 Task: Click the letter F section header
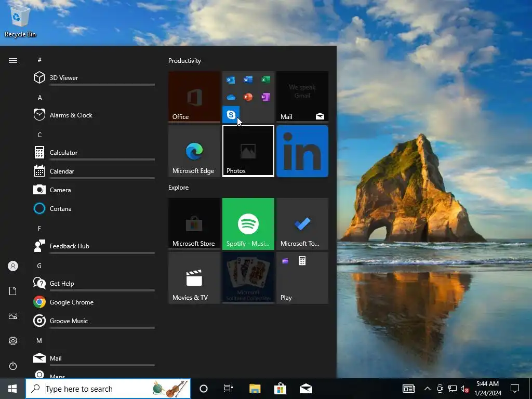coord(39,229)
